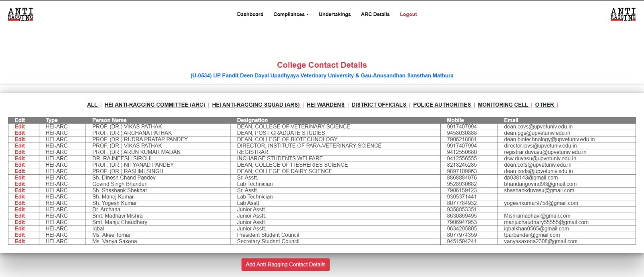This screenshot has width=644, height=277.
Task: Select the Other contacts filter
Action: pyautogui.click(x=545, y=105)
